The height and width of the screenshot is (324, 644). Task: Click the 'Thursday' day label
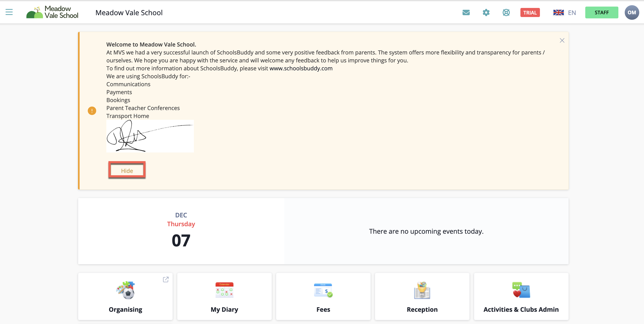click(181, 224)
